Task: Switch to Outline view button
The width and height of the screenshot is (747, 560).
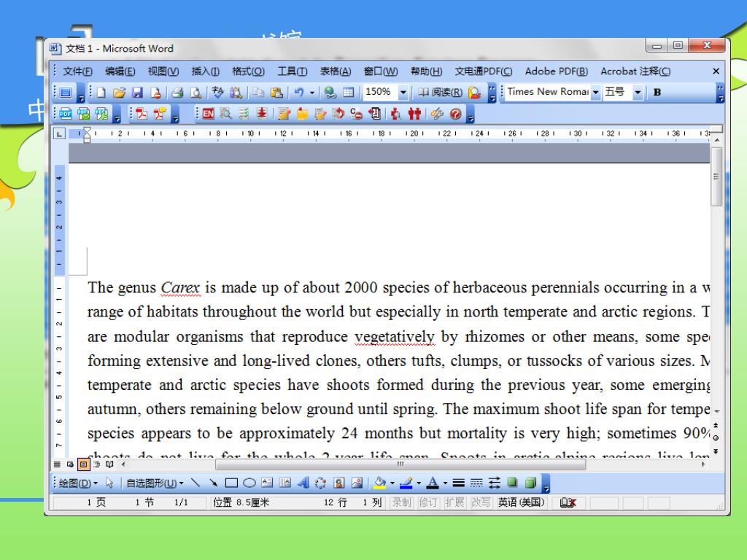Action: (97, 464)
